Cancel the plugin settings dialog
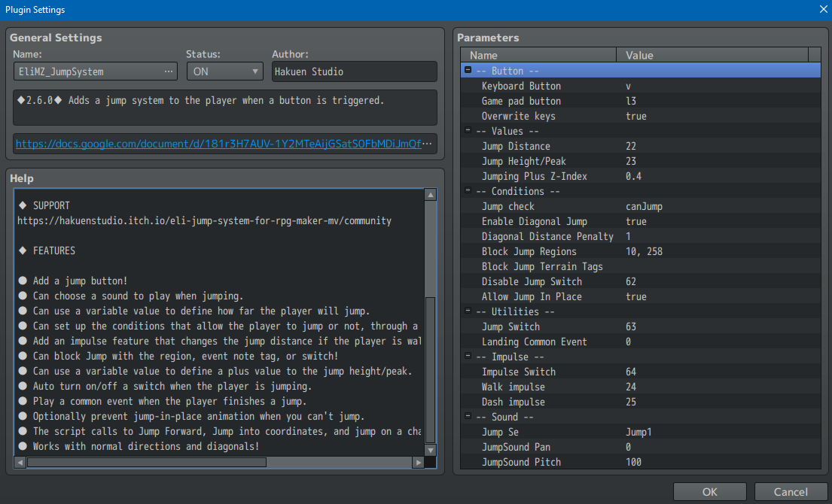Image resolution: width=832 pixels, height=504 pixels. point(790,492)
